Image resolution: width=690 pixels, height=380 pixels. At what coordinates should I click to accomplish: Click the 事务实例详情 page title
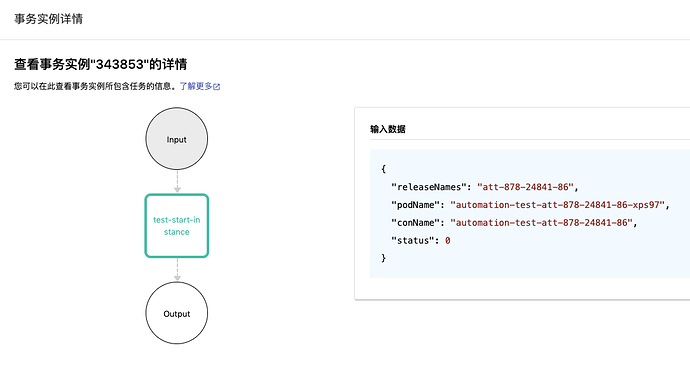(48, 19)
